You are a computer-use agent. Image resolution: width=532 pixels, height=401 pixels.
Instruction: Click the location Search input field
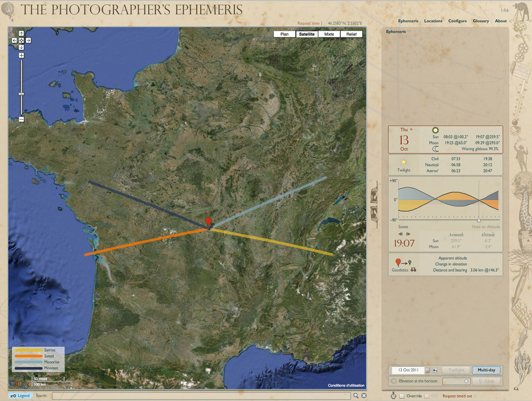(201, 396)
